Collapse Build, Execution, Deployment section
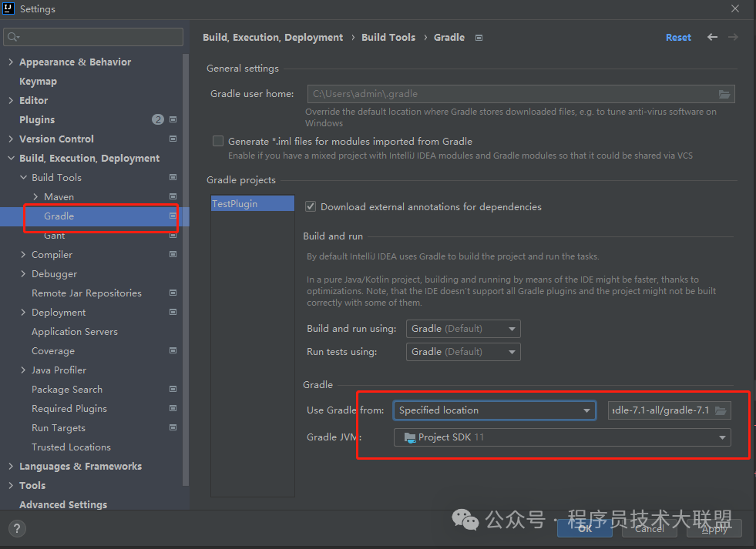Screen dimensions: 756x549 point(11,158)
